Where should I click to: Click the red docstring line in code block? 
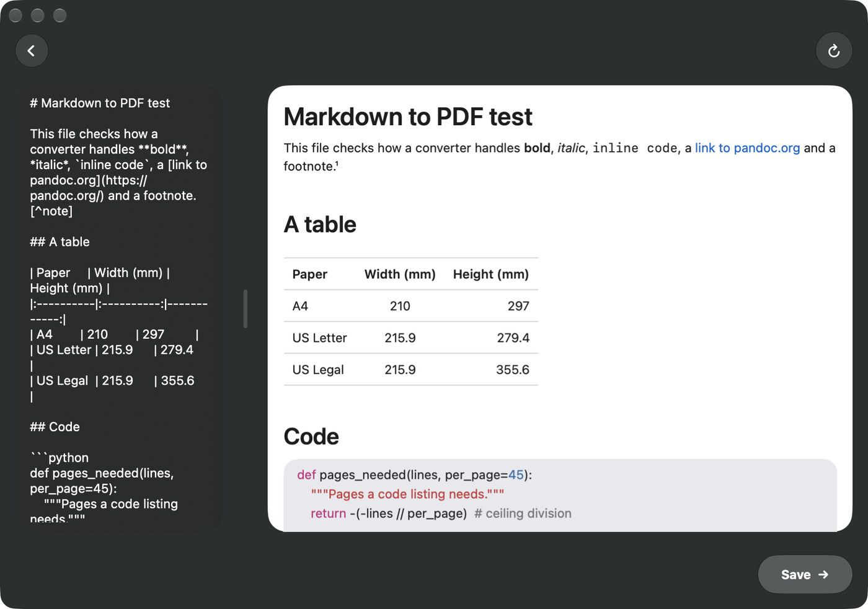point(407,494)
